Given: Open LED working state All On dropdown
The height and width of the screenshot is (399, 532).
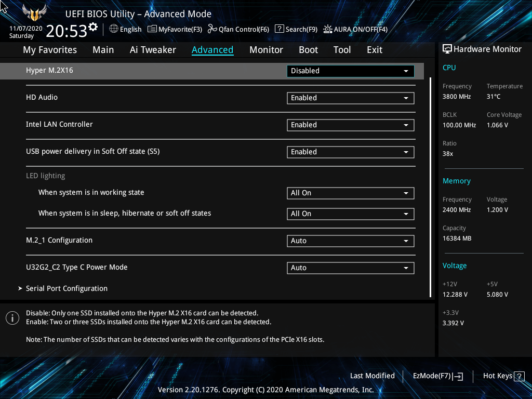Looking at the screenshot, I should [351, 193].
